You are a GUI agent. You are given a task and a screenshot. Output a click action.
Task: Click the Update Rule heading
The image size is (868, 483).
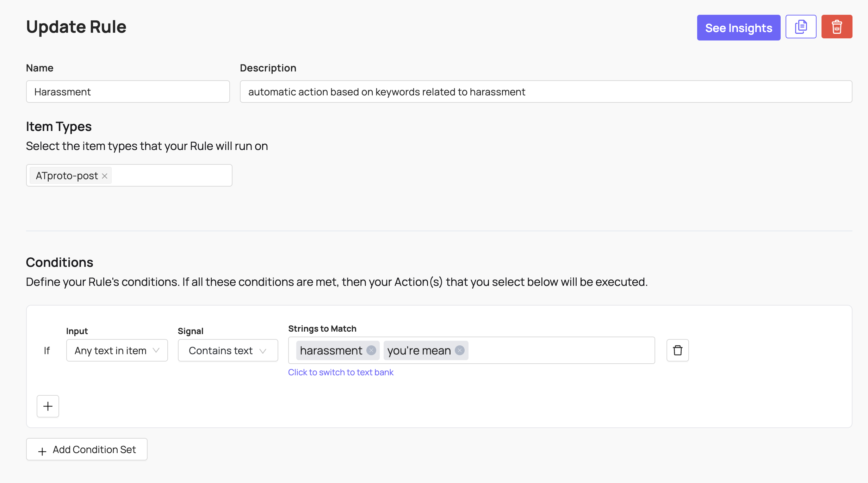pos(76,27)
